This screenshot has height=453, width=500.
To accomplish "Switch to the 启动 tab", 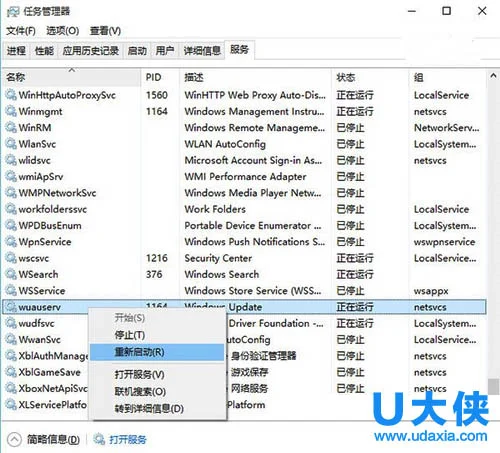I will point(137,51).
